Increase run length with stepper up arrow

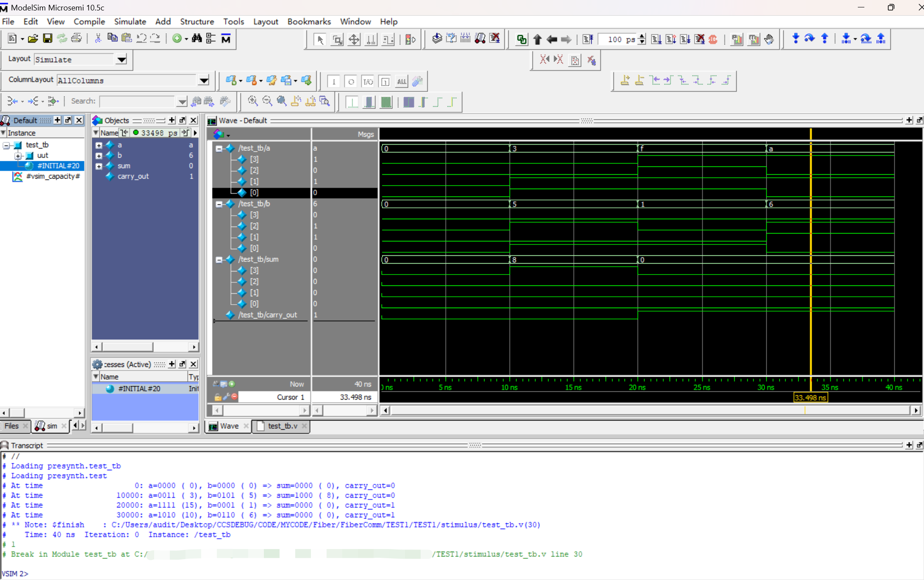tap(642, 36)
